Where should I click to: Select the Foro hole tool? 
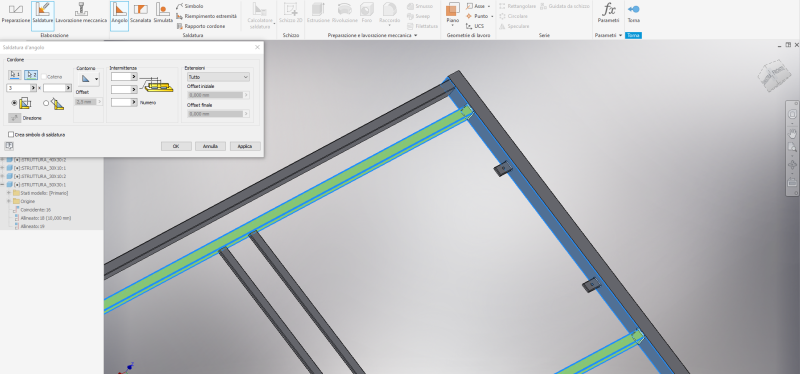[x=366, y=14]
